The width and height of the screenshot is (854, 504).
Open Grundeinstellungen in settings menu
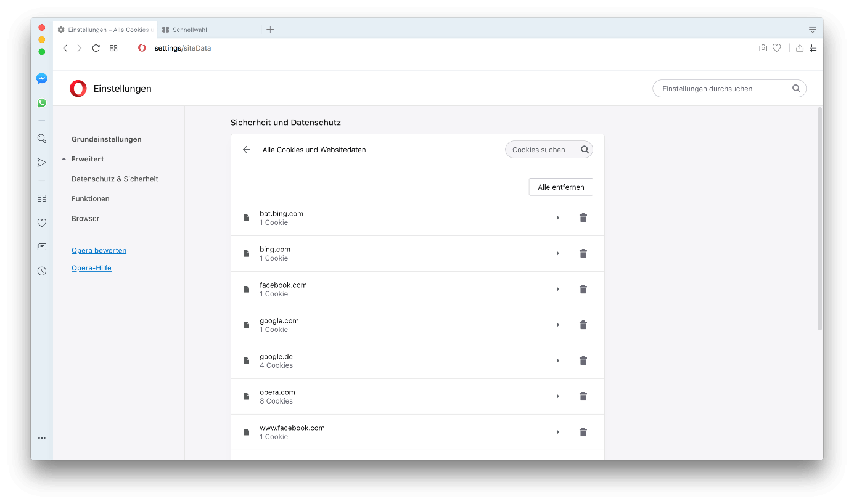coord(107,139)
